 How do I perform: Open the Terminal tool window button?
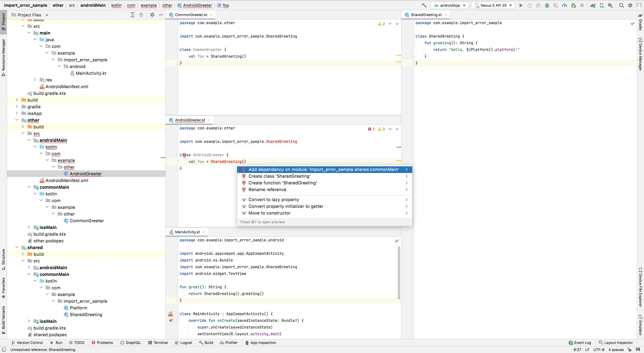[x=158, y=342]
